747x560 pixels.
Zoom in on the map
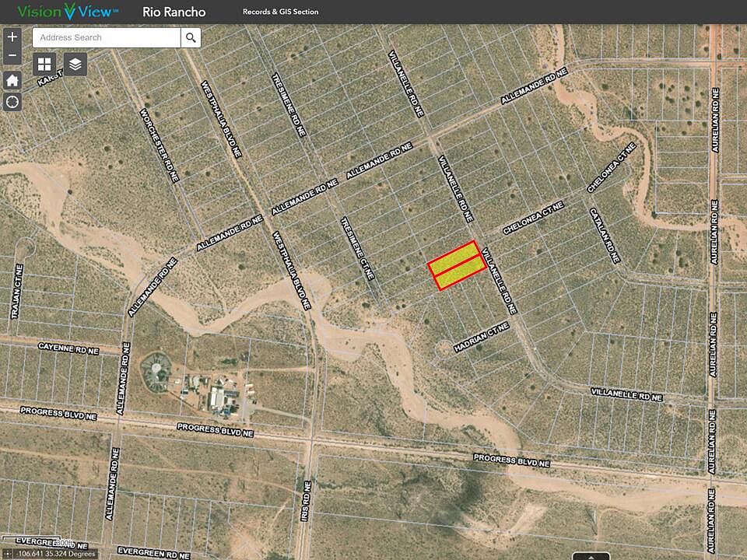click(x=12, y=37)
